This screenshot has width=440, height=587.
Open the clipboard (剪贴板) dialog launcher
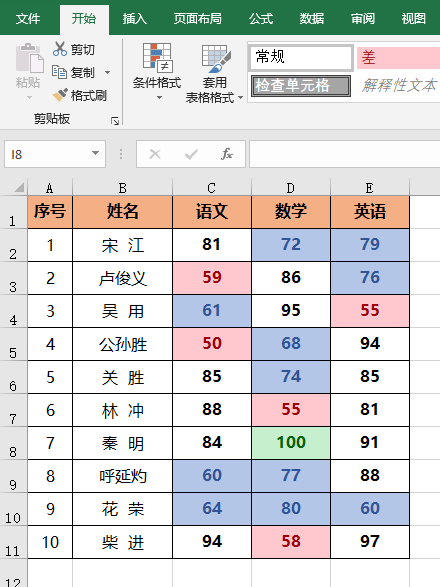click(x=115, y=121)
